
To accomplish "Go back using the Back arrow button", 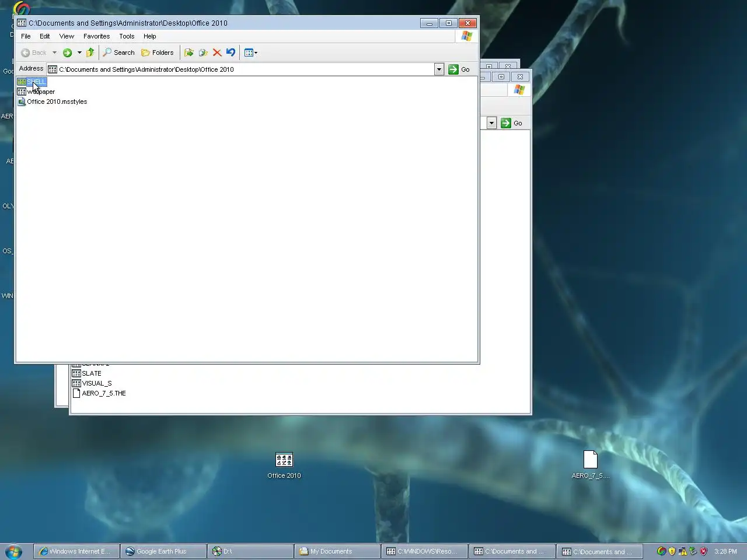I will 33,52.
